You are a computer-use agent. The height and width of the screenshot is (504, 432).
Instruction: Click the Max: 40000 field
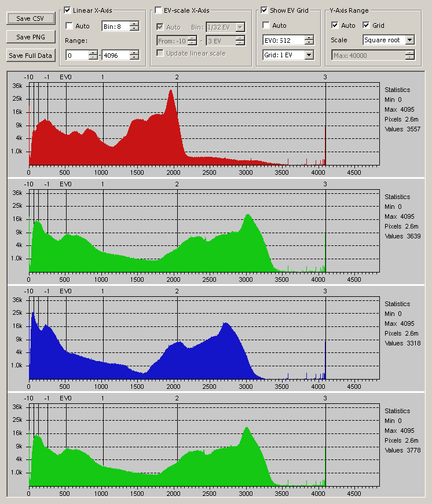369,56
